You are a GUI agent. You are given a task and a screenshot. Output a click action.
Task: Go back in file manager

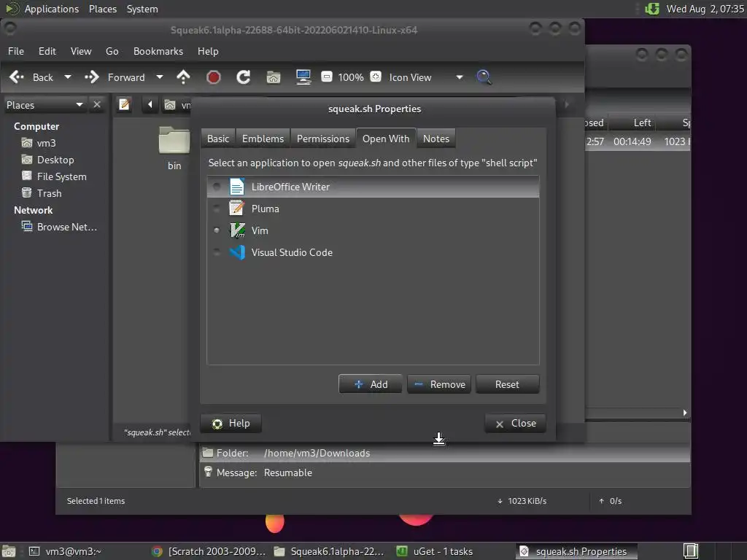click(31, 77)
